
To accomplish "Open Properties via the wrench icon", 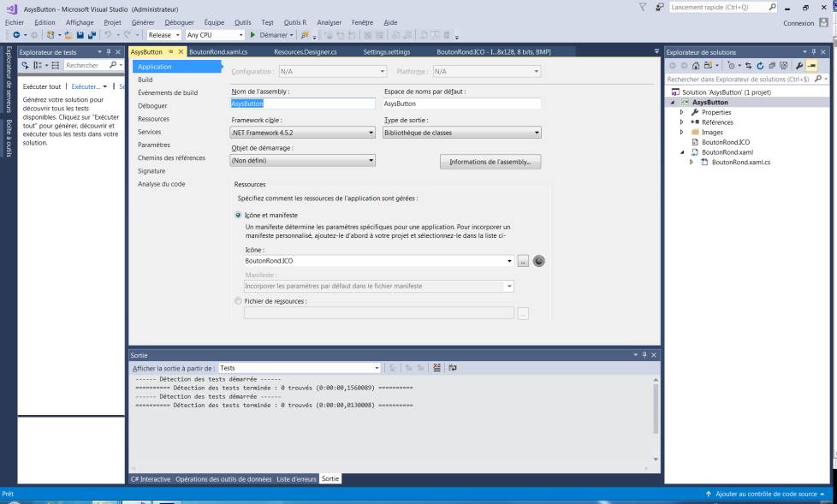I will 798,65.
